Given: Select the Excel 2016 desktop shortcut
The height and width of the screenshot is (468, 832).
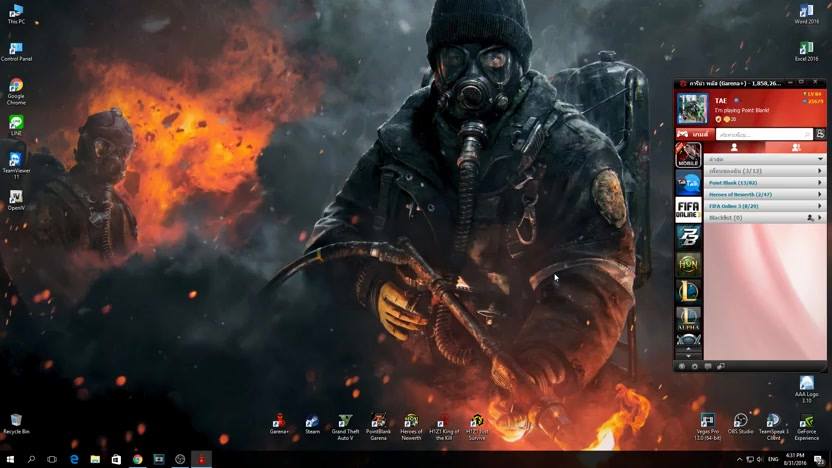Looking at the screenshot, I should click(x=807, y=51).
